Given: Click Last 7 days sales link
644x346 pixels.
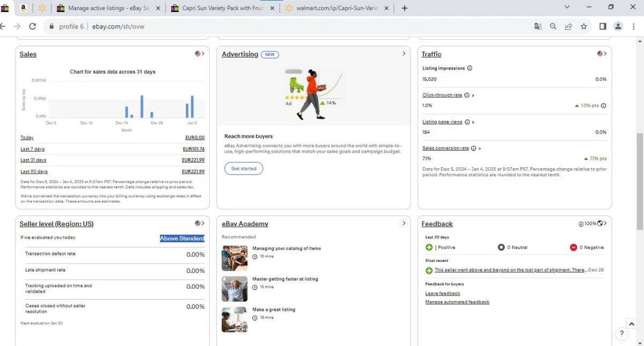Looking at the screenshot, I should tap(32, 149).
